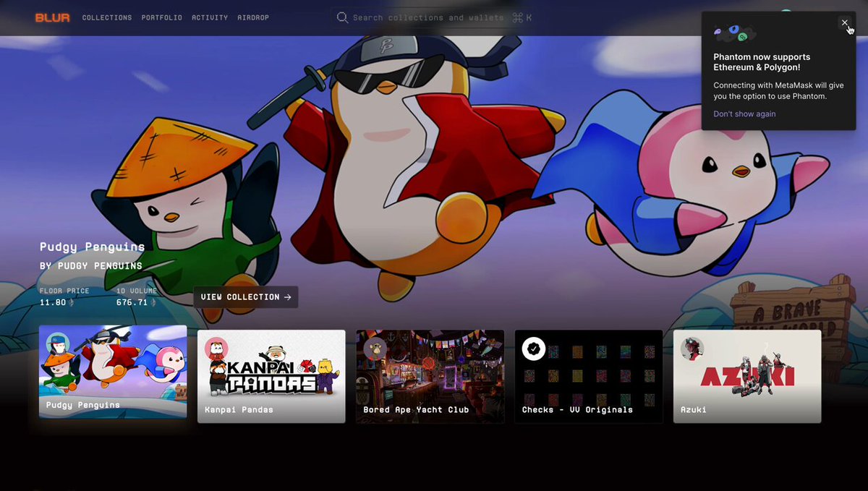Select the Checks - VV Originals card
The width and height of the screenshot is (868, 491).
coord(589,376)
